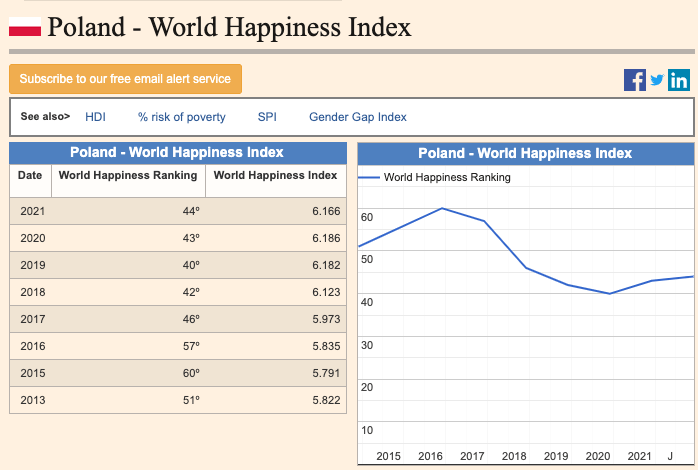The image size is (698, 470).
Task: Select the 2017 row date cell
Action: coord(32,319)
